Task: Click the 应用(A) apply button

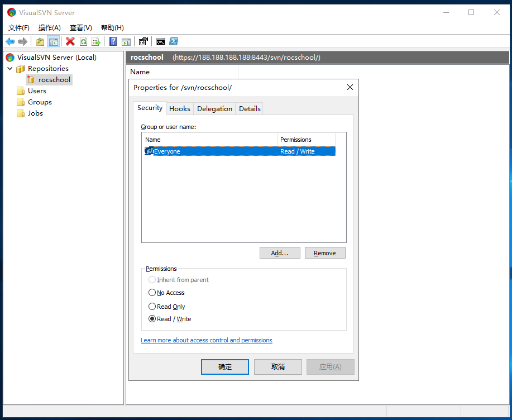Action: coord(331,367)
